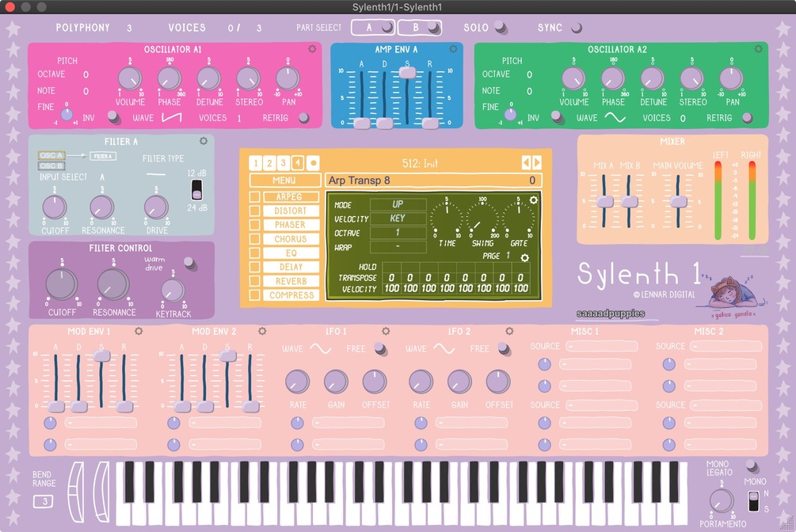Switch to the CHORUS effect tab
Viewport: 796px width, 532px height.
click(x=291, y=239)
